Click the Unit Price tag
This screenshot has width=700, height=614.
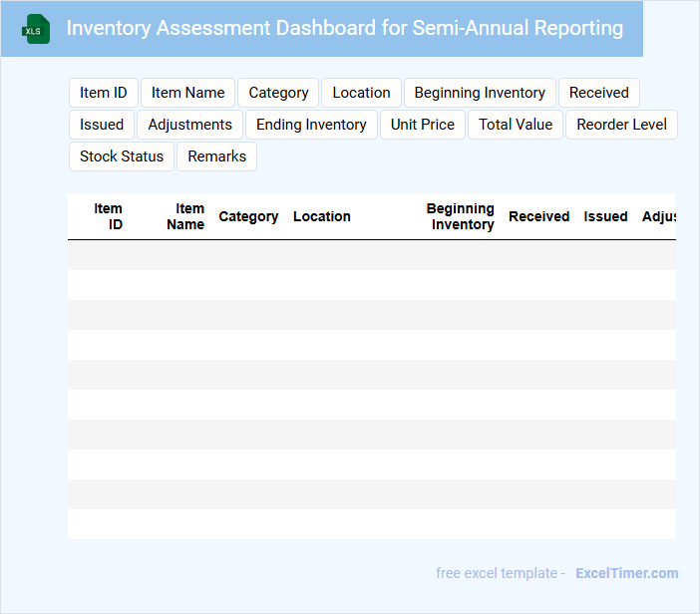[422, 125]
